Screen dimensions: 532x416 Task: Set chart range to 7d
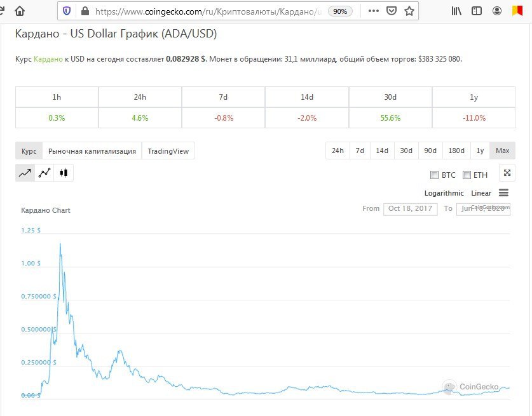click(360, 151)
